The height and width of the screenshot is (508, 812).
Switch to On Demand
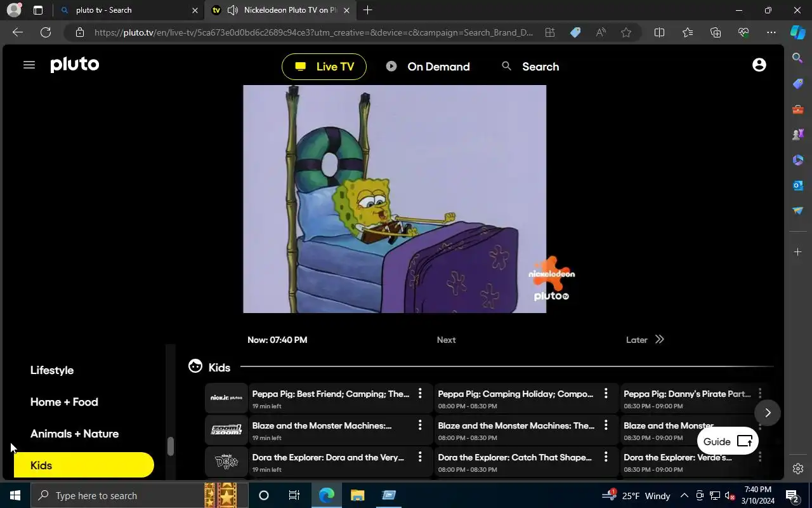(428, 67)
